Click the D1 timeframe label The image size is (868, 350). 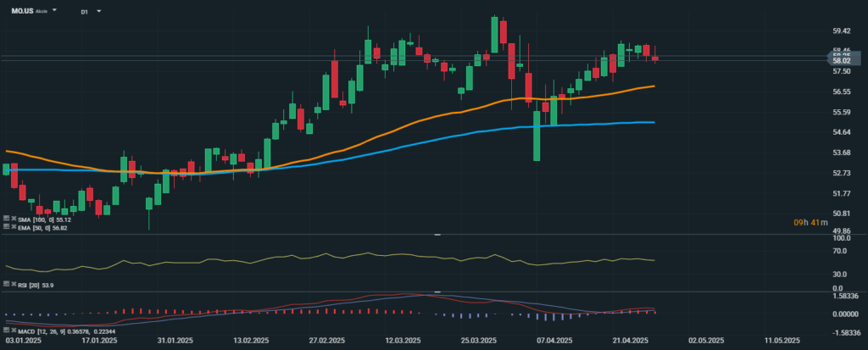[x=85, y=13]
